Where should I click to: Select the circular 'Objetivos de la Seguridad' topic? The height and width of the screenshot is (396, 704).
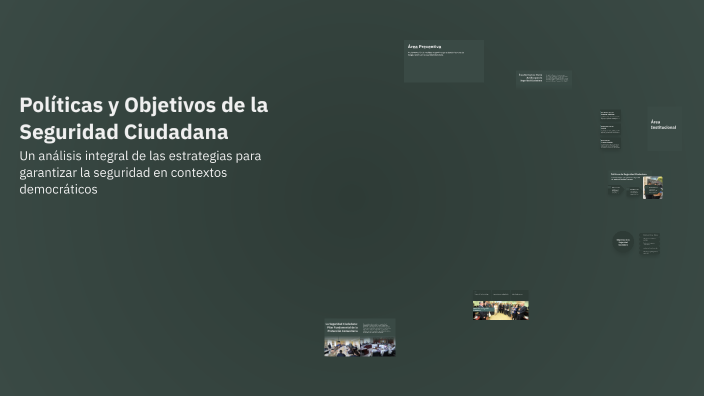[x=623, y=242]
